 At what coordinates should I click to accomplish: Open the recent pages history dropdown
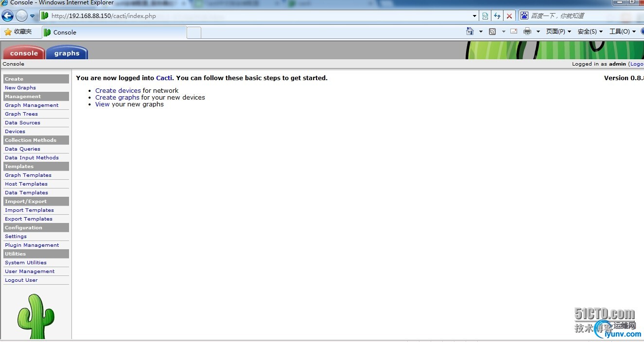[33, 16]
